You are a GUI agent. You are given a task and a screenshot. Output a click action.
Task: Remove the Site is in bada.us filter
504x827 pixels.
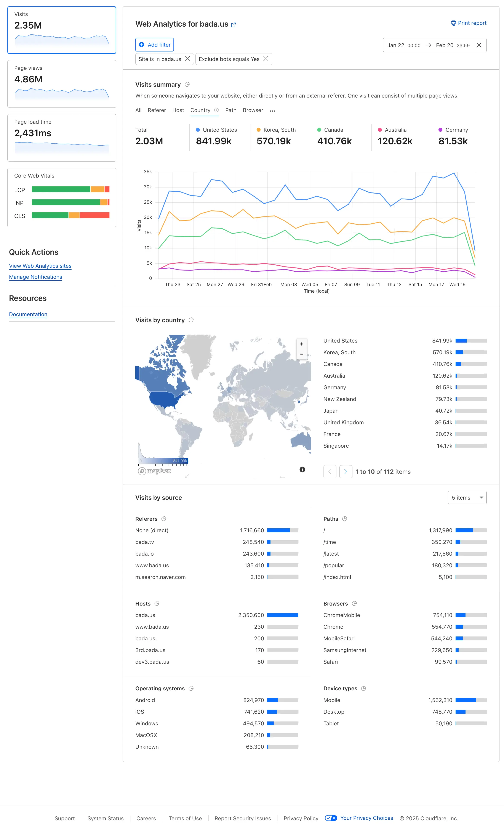(188, 59)
